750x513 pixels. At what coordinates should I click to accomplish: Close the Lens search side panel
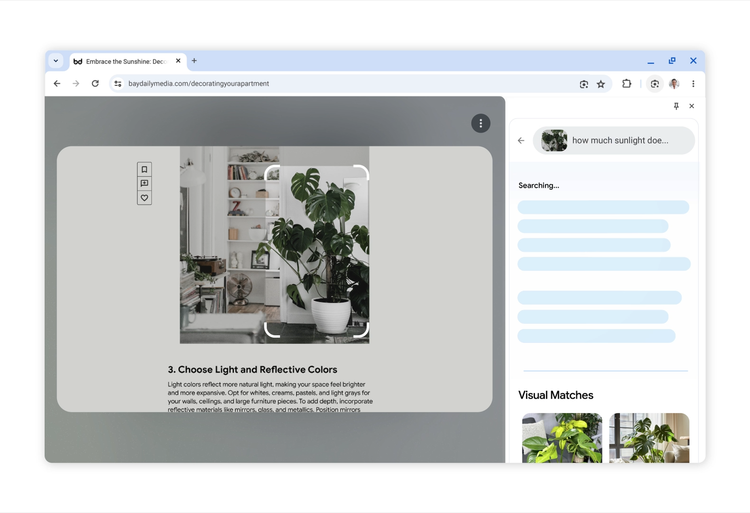click(x=691, y=106)
